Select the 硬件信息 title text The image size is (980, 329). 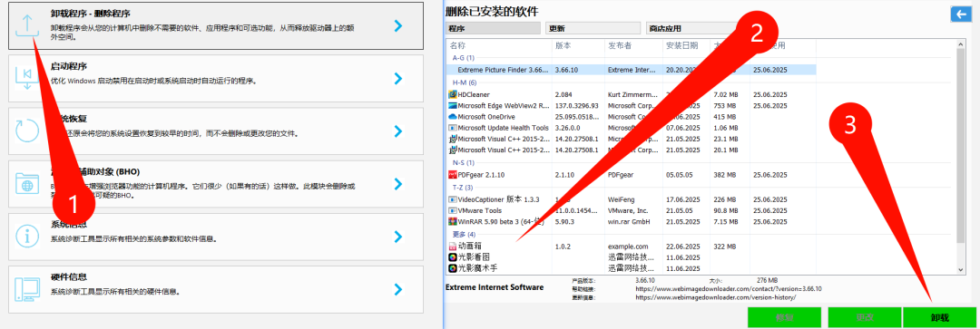click(x=68, y=276)
